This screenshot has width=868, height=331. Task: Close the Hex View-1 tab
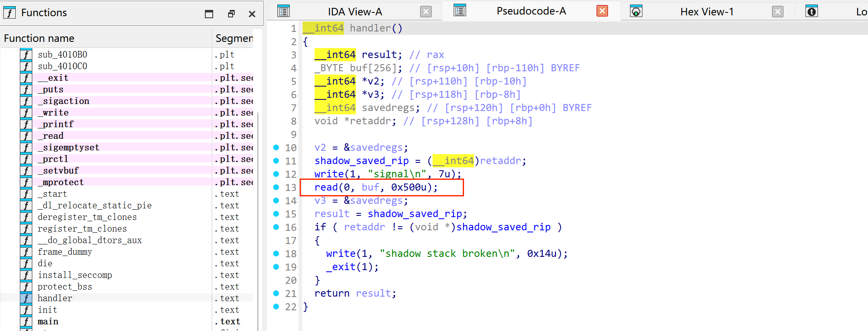[778, 12]
